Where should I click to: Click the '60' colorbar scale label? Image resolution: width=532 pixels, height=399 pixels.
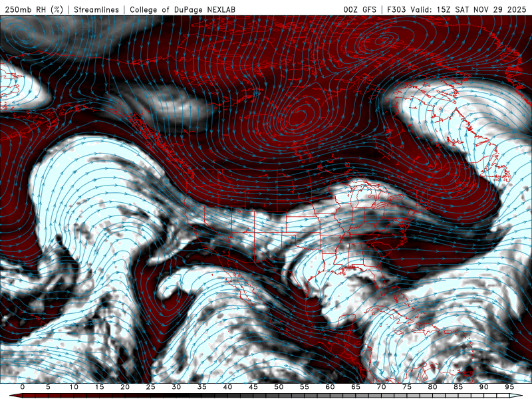coord(330,387)
